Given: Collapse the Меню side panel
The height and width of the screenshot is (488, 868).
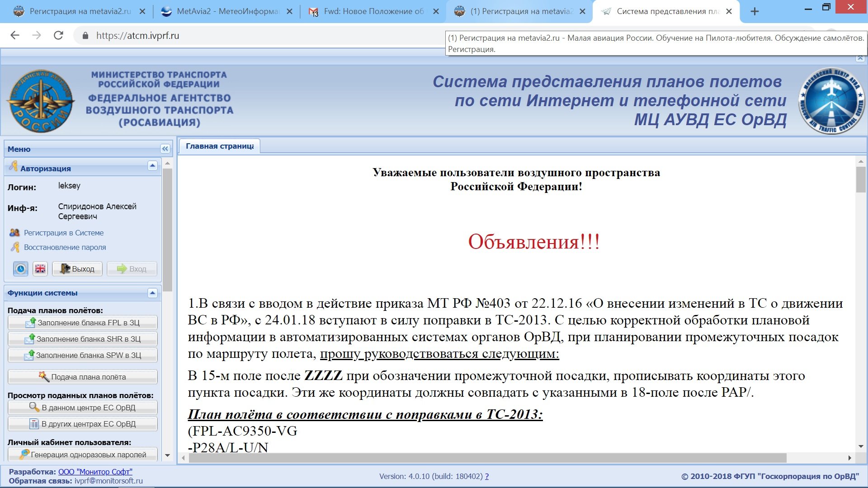Looking at the screenshot, I should pos(165,149).
